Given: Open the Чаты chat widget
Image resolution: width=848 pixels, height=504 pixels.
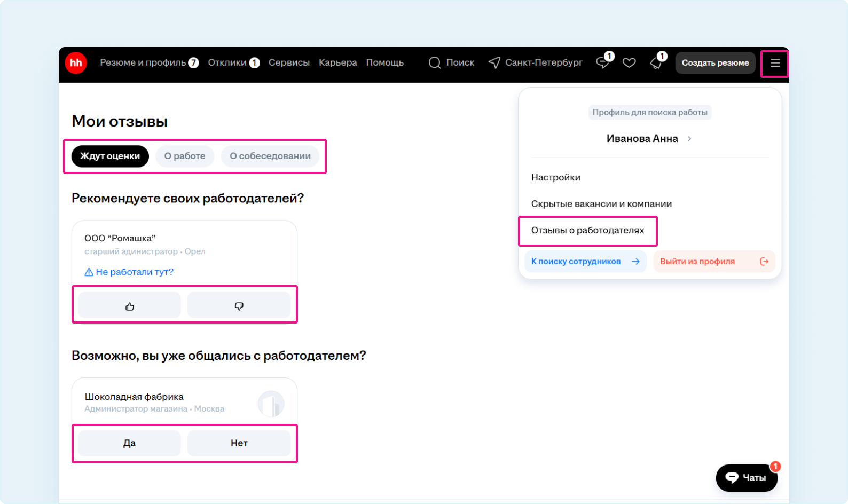Looking at the screenshot, I should click(746, 478).
